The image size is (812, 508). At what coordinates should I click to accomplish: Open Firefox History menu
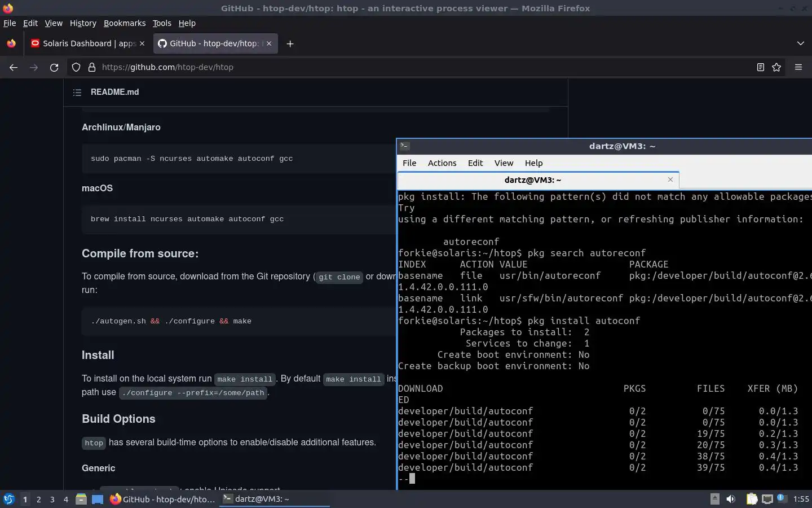pos(83,23)
